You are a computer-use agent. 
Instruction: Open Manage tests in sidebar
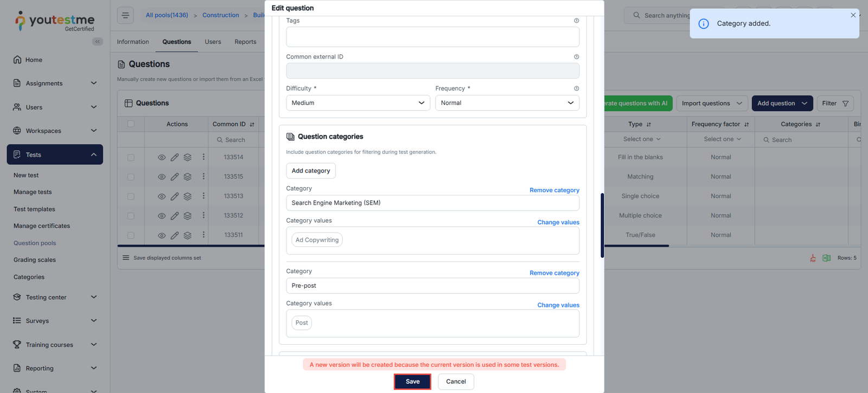(33, 192)
